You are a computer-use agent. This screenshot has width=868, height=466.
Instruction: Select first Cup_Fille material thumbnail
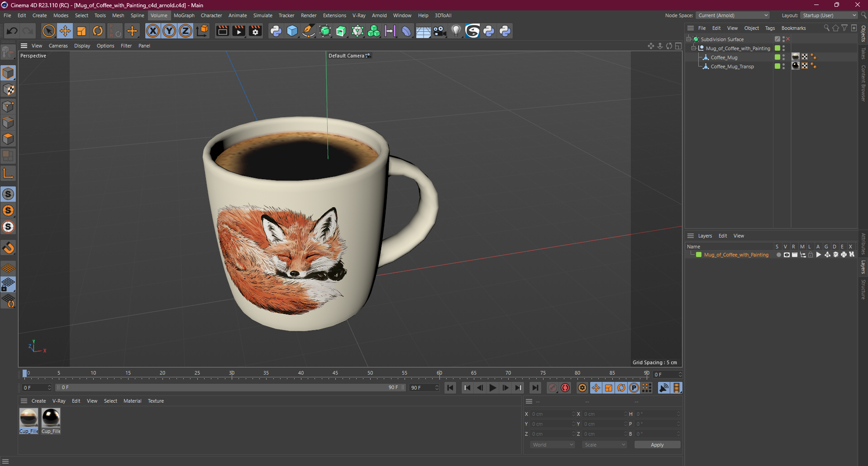[x=29, y=420]
